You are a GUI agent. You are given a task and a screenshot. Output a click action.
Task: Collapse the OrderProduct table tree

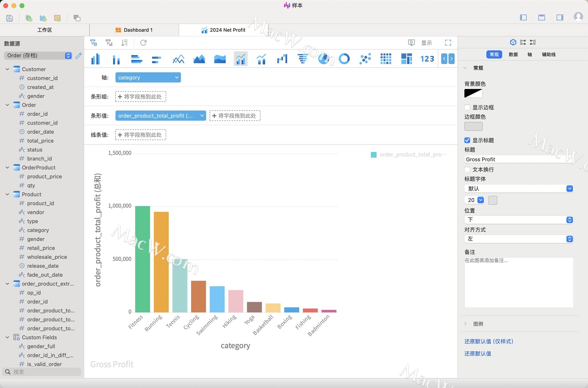[7, 168]
